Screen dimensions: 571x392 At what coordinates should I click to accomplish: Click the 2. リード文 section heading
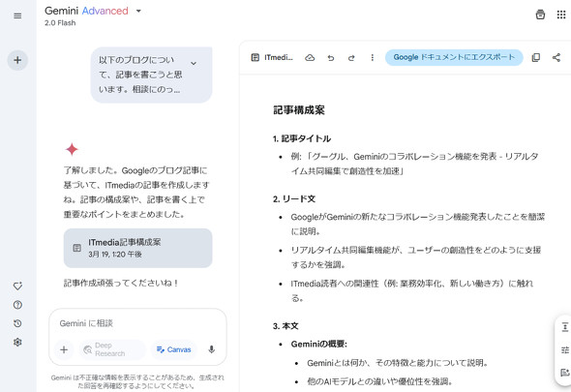tap(294, 199)
